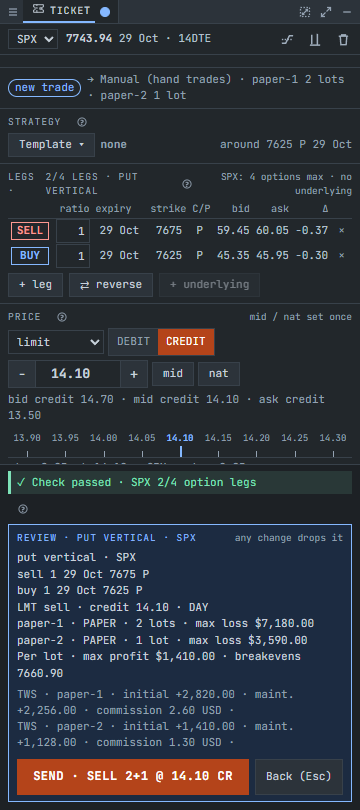Open the SPX symbol dropdown
This screenshot has height=810, width=360.
pos(33,39)
